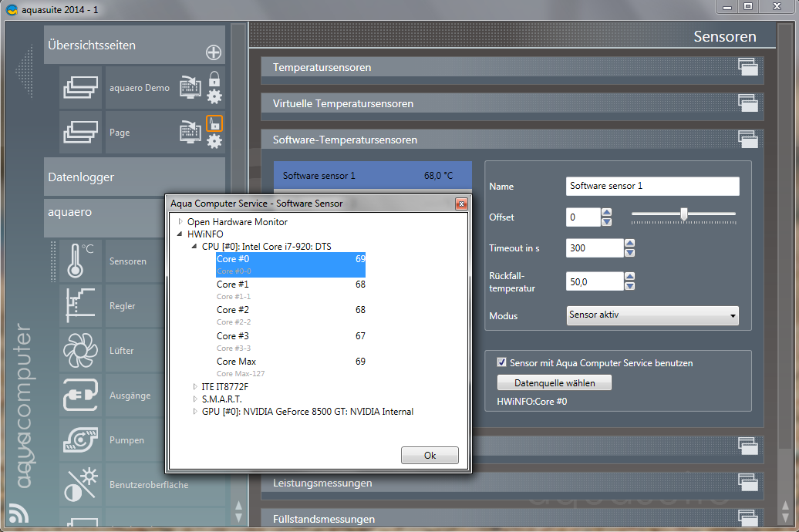Image resolution: width=799 pixels, height=532 pixels.
Task: Toggle the lock icon for aquaero Demo
Action: click(x=214, y=79)
